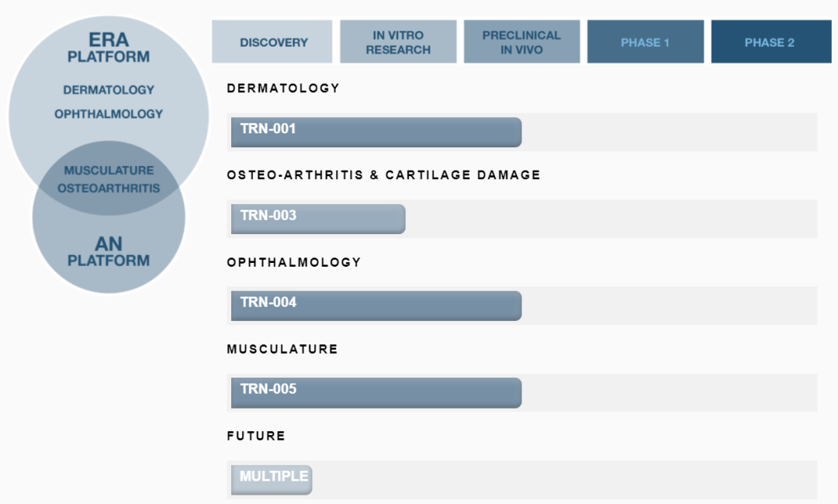The image size is (838, 504).
Task: Click Ophthalmology in the ERA circle
Action: click(109, 114)
